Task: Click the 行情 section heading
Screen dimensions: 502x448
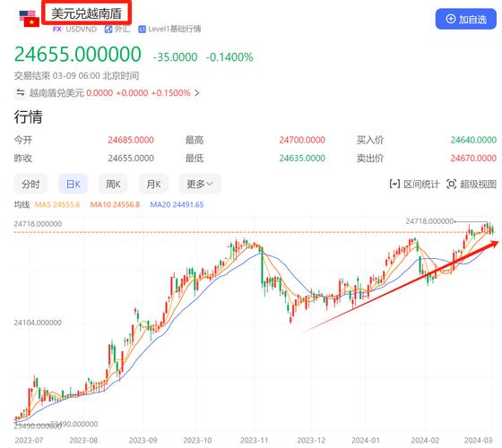Action: click(28, 116)
